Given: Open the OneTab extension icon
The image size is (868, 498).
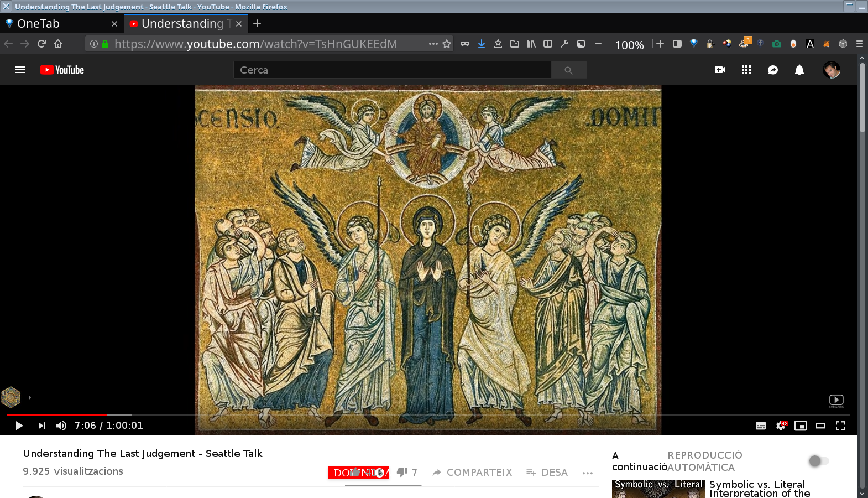Looking at the screenshot, I should click(x=694, y=44).
